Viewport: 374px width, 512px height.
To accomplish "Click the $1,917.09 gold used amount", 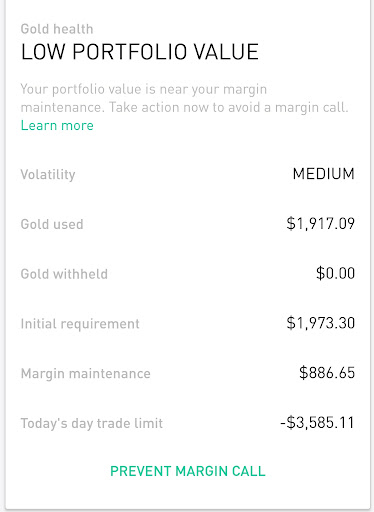I will click(320, 224).
